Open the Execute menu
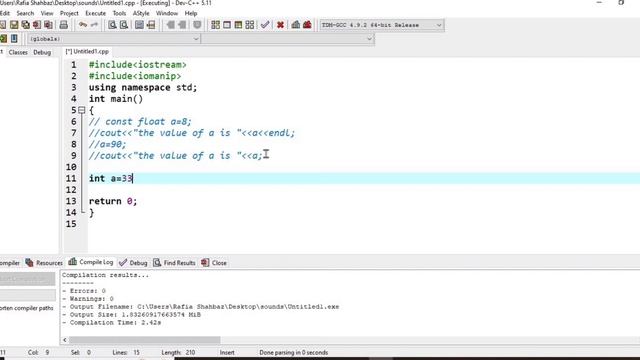The width and height of the screenshot is (640, 360). point(96,13)
